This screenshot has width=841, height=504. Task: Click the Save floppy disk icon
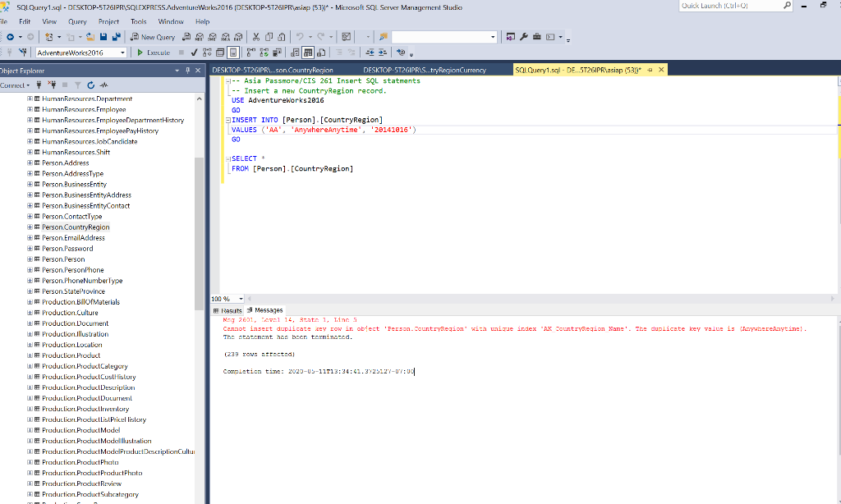(103, 37)
